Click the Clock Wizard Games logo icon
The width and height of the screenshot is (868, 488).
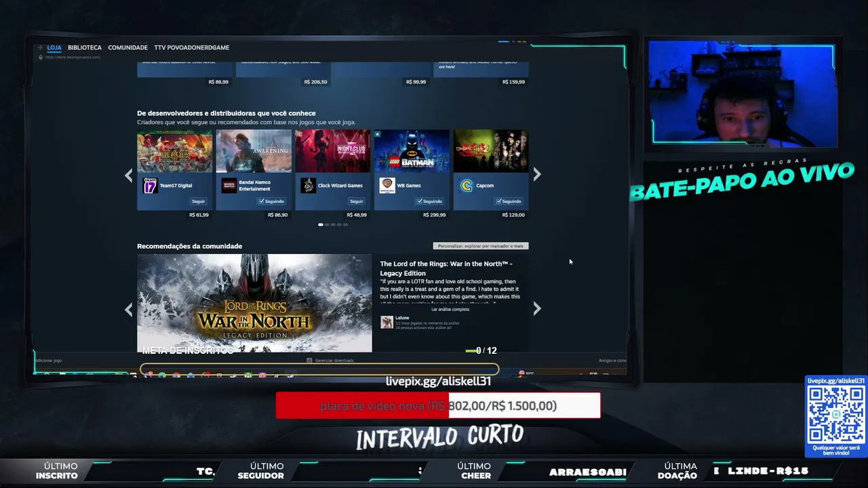click(x=308, y=185)
